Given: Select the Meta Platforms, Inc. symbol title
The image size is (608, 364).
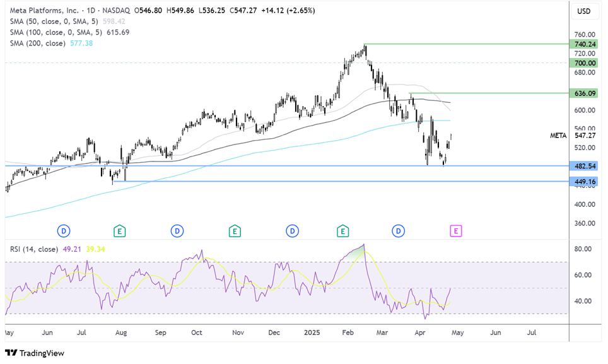Looking at the screenshot, I should (44, 11).
